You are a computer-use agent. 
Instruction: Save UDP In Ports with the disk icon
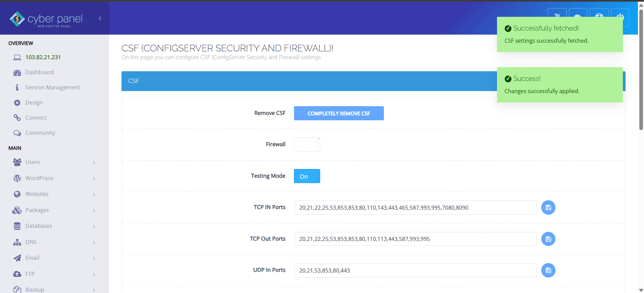(548, 270)
